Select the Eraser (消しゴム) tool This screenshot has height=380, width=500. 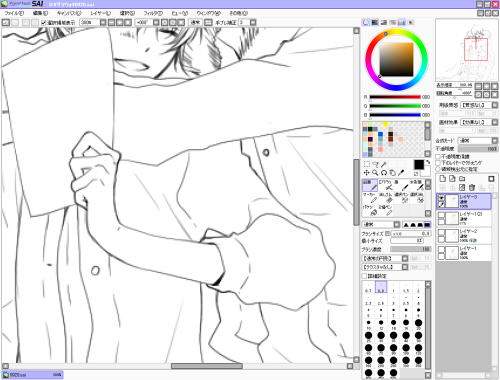[x=386, y=198]
